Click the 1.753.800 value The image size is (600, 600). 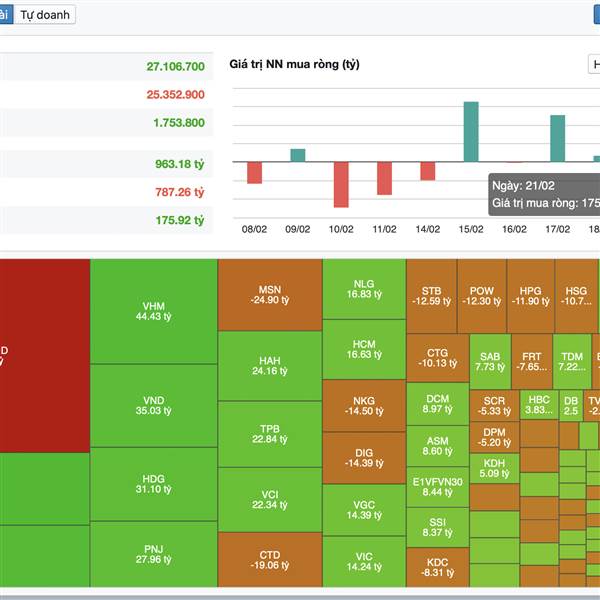(179, 123)
